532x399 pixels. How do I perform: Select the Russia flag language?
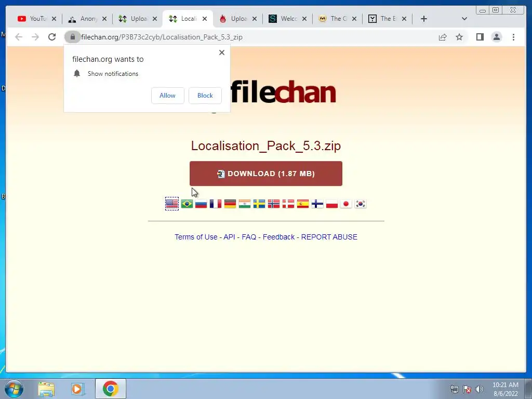coord(201,204)
